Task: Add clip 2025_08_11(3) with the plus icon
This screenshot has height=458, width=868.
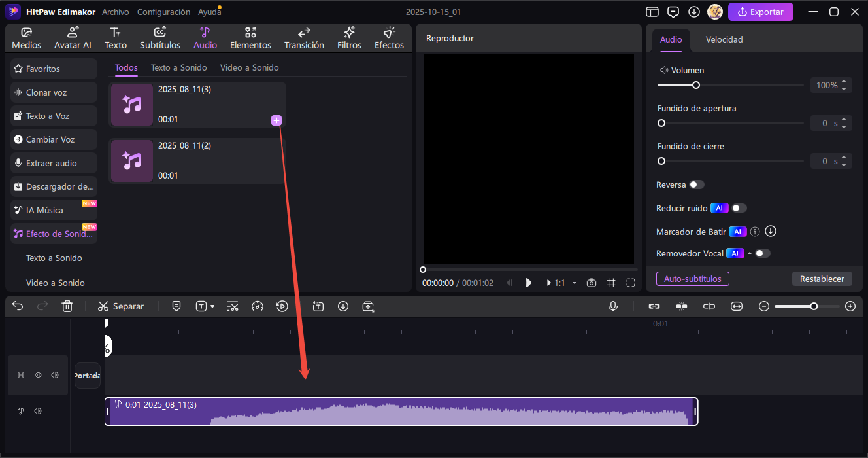Action: point(276,120)
